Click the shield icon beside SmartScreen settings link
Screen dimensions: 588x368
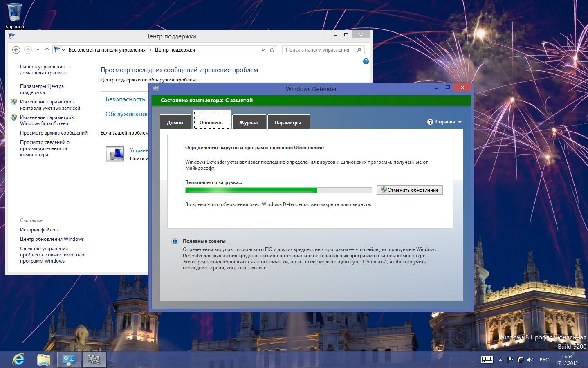[14, 117]
